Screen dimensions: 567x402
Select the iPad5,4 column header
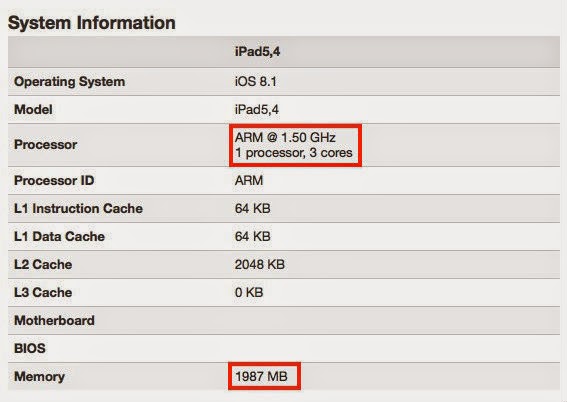coord(257,52)
